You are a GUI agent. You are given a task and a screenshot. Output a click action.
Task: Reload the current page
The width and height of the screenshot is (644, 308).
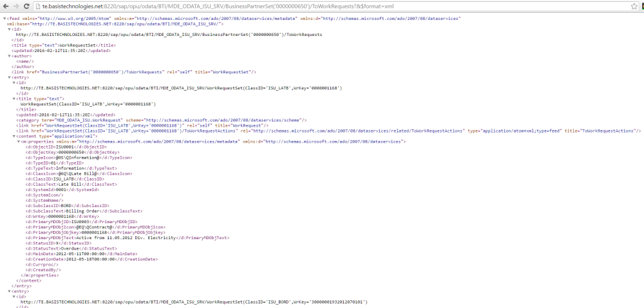(x=26, y=6)
